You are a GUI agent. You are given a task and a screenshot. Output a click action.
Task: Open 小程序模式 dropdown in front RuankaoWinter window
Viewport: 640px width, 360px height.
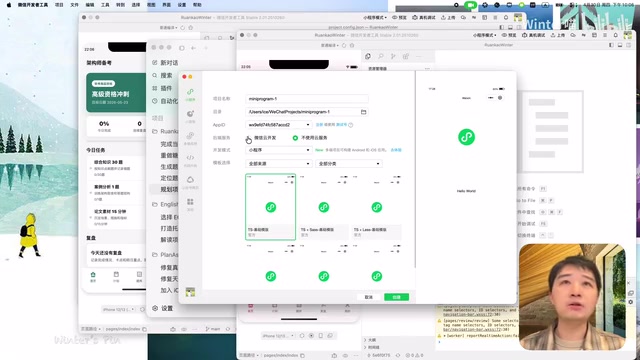[484, 35]
